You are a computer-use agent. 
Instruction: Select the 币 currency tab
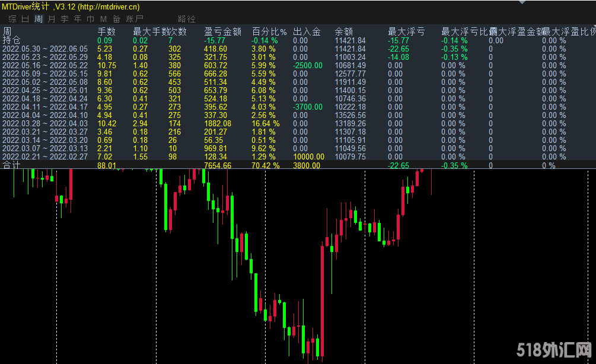pyautogui.click(x=90, y=19)
